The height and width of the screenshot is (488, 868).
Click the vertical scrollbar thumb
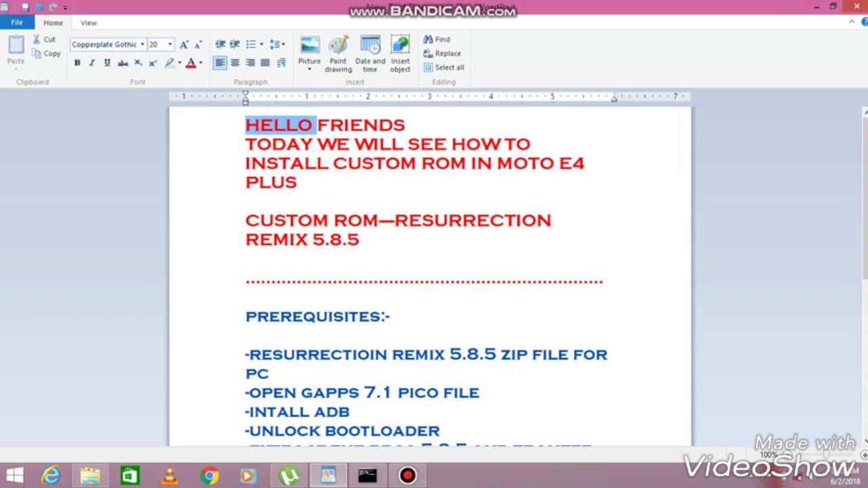[x=865, y=198]
